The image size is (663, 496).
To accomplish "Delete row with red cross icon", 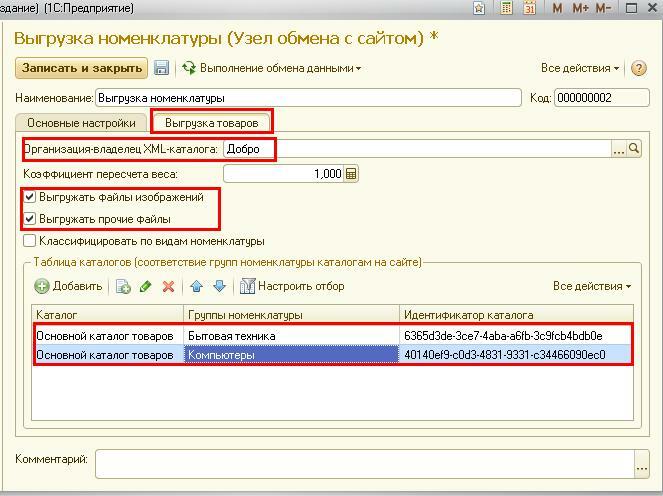I will pos(168,286).
